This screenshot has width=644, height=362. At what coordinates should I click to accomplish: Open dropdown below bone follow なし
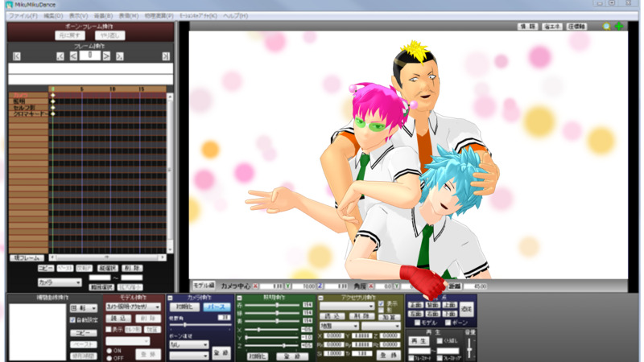click(189, 356)
